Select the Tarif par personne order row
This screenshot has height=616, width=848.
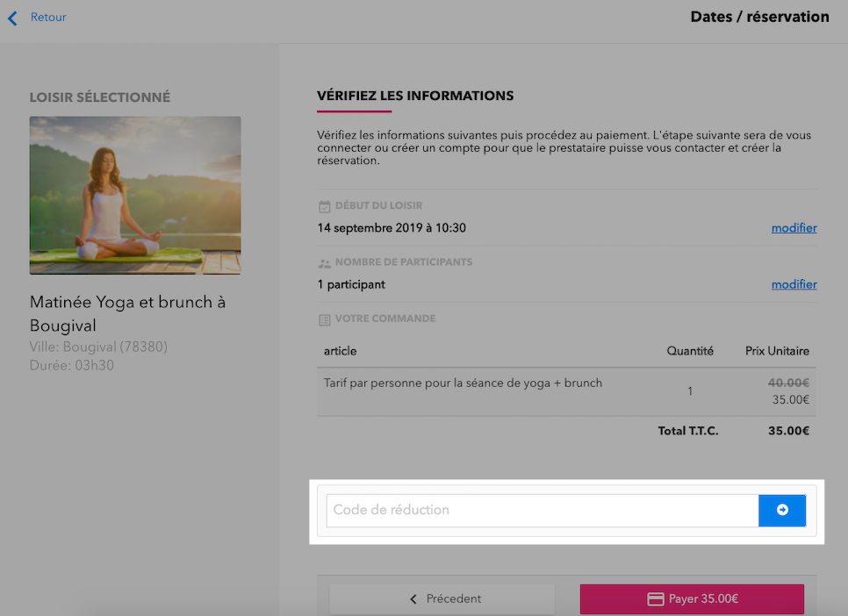coord(566,391)
